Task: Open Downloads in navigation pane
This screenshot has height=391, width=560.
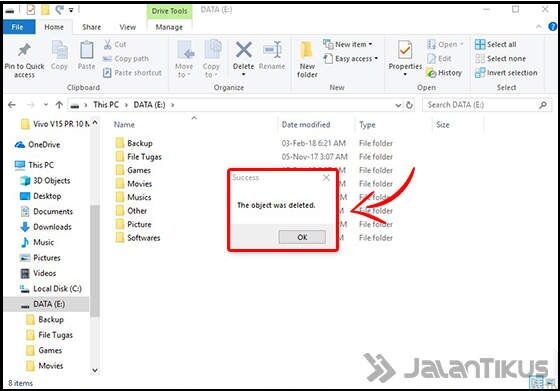Action: click(x=46, y=227)
